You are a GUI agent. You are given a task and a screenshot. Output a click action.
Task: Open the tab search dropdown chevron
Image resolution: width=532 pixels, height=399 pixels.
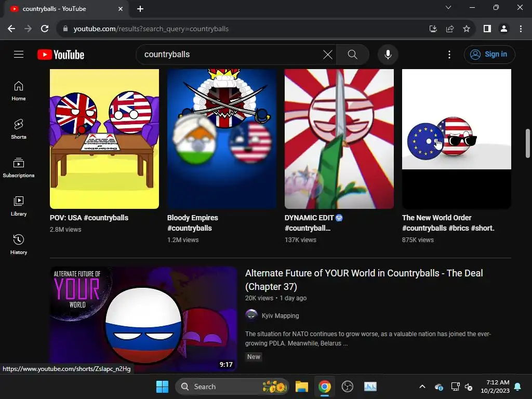pos(448,7)
